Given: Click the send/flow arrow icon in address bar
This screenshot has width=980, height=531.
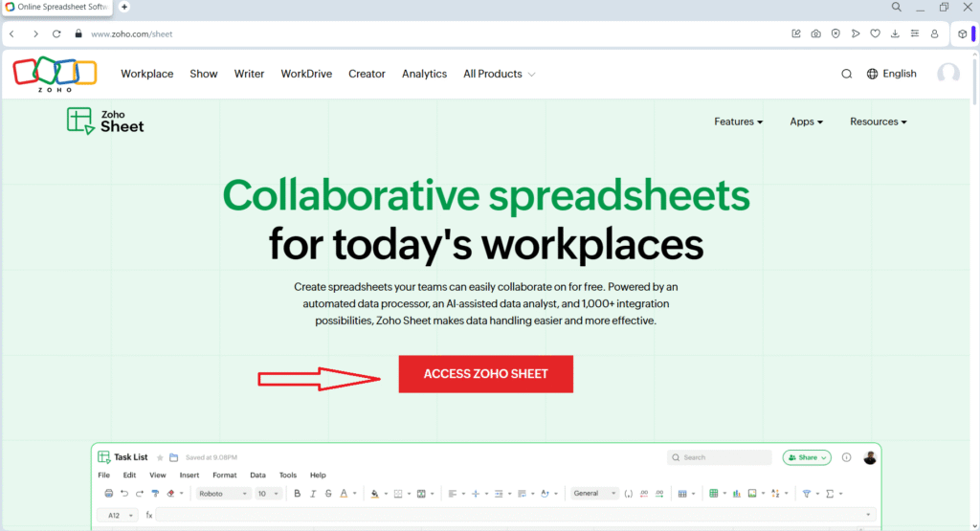Looking at the screenshot, I should click(x=856, y=33).
